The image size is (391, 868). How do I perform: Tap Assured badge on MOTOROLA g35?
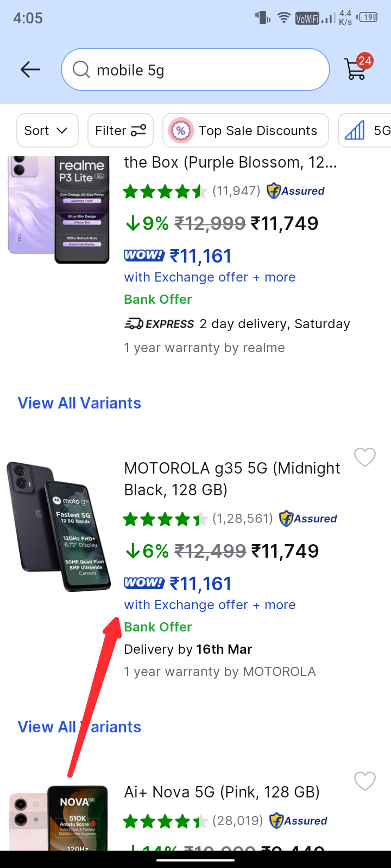click(x=308, y=519)
